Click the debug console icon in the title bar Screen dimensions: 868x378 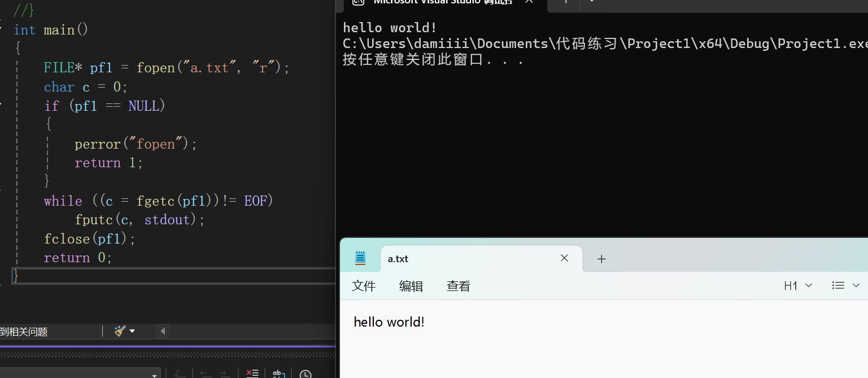358,3
